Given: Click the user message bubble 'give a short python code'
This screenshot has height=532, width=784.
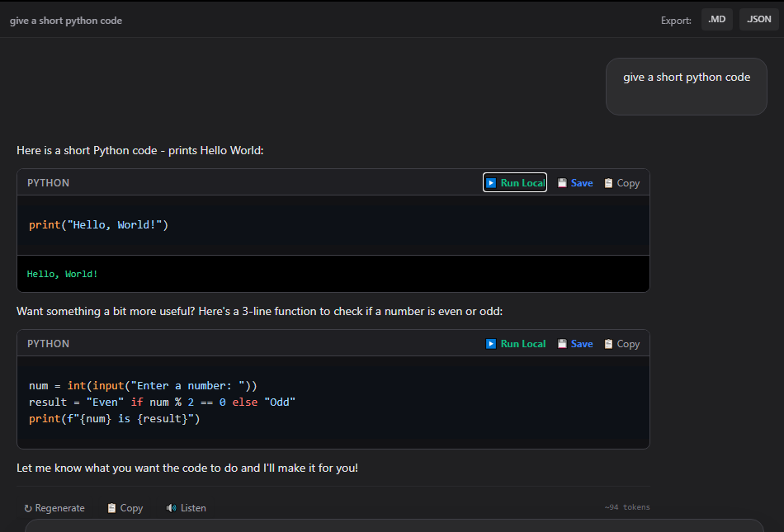Looking at the screenshot, I should 687,87.
